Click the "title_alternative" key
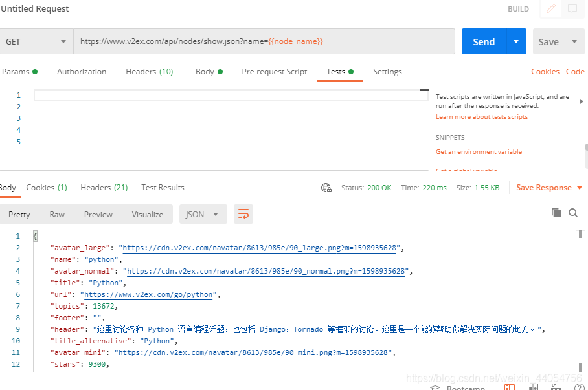 click(x=91, y=341)
